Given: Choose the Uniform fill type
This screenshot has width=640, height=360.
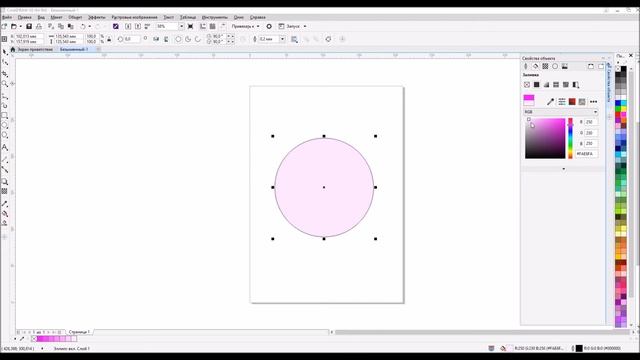Looking at the screenshot, I should coord(537,84).
